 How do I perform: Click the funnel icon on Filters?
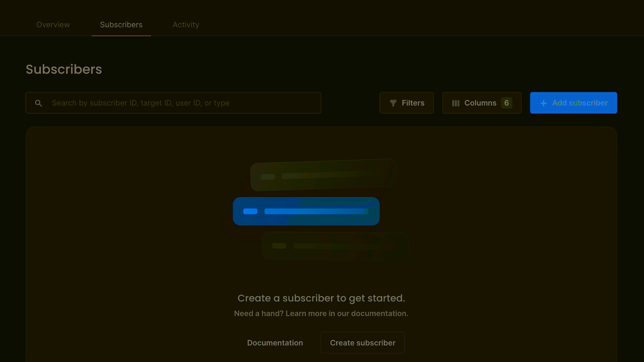(393, 103)
